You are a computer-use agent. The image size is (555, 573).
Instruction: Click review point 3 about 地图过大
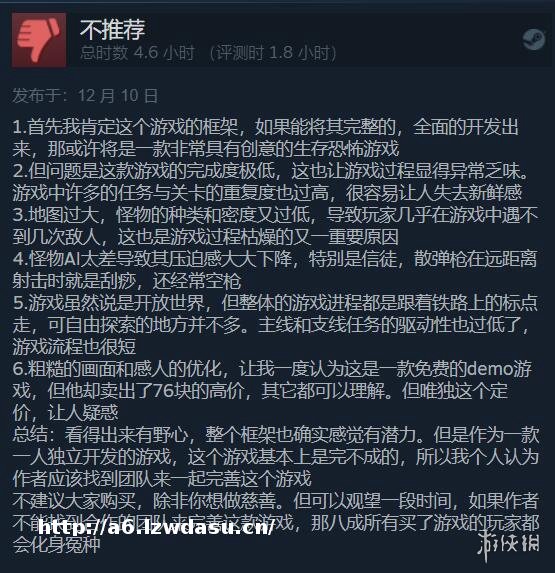click(x=275, y=215)
